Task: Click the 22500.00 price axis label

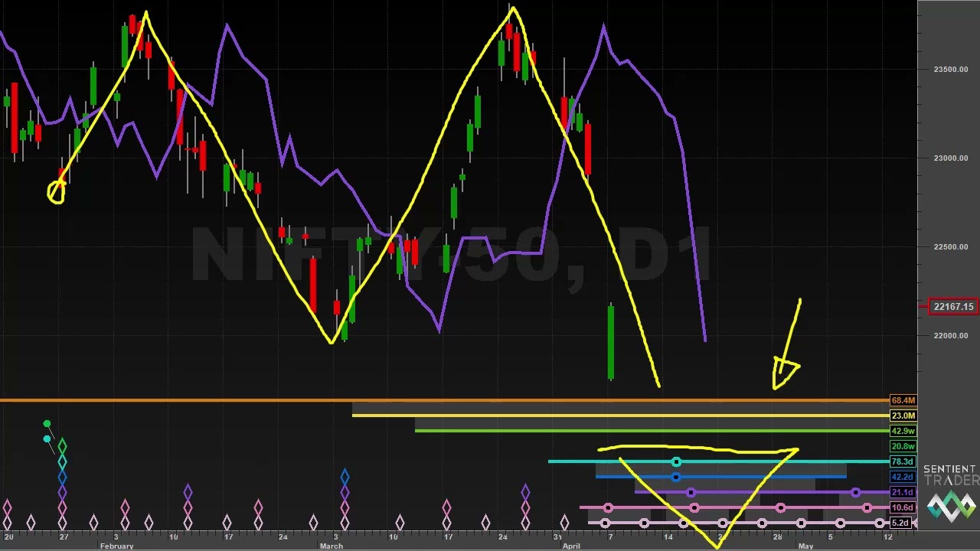Action: (950, 247)
